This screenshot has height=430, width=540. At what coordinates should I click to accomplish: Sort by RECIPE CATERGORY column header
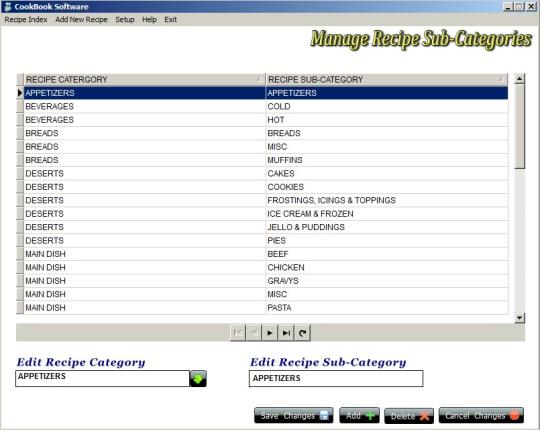coord(145,80)
